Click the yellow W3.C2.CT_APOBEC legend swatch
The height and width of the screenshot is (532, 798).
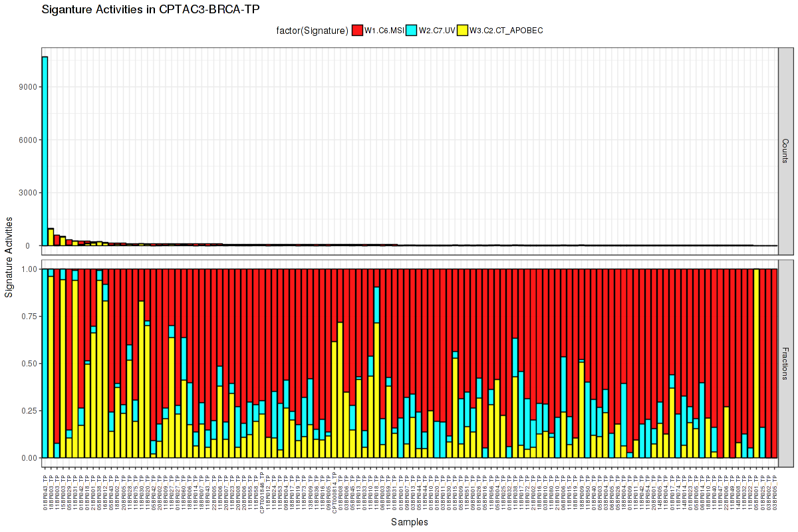[463, 30]
